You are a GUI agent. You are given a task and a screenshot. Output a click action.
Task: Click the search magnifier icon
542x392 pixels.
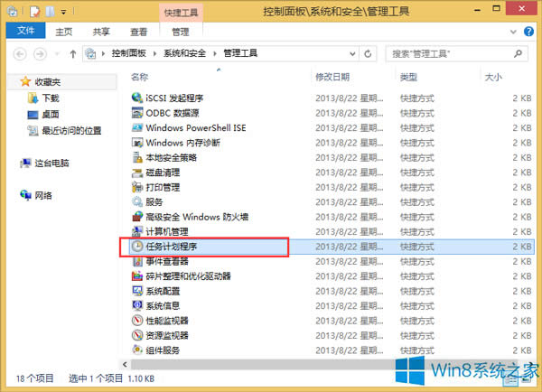pyautogui.click(x=518, y=53)
